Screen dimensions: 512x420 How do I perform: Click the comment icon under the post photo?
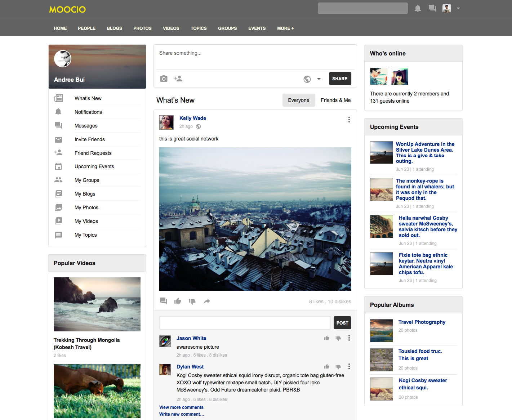164,301
